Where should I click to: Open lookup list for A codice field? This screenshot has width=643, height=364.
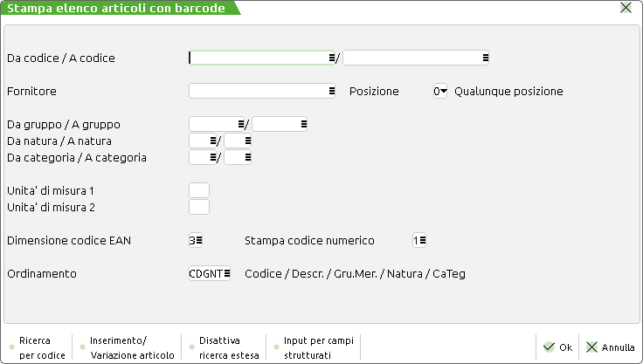(x=485, y=58)
